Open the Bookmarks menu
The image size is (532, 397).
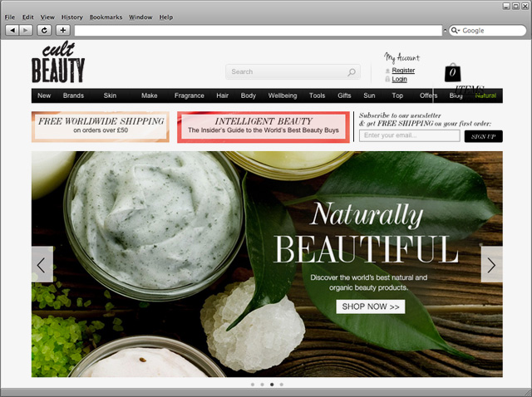pos(105,17)
